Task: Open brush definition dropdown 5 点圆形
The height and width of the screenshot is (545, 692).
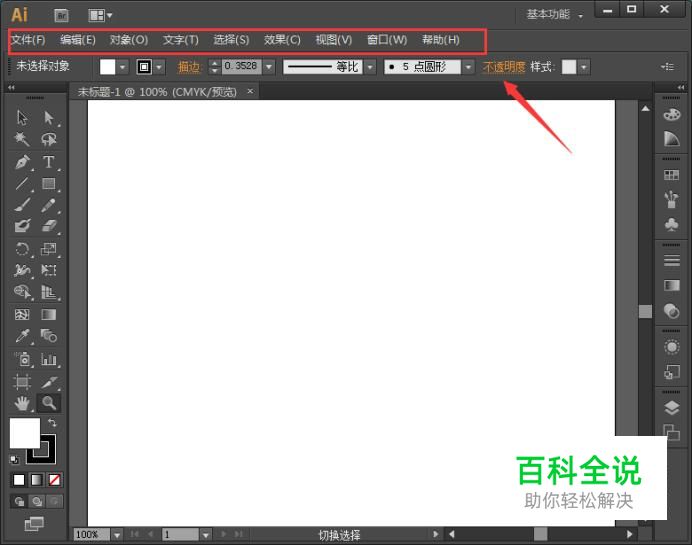Action: (x=468, y=67)
